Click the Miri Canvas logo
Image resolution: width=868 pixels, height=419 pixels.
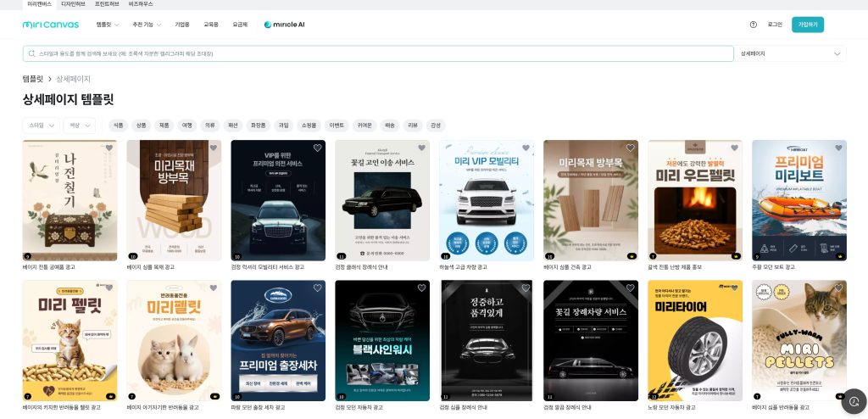pos(51,25)
